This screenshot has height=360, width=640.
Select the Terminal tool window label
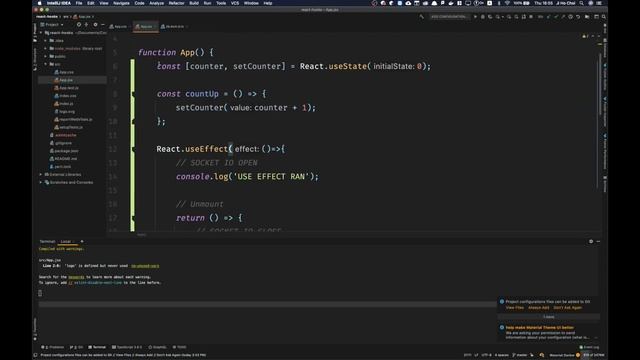(47, 242)
